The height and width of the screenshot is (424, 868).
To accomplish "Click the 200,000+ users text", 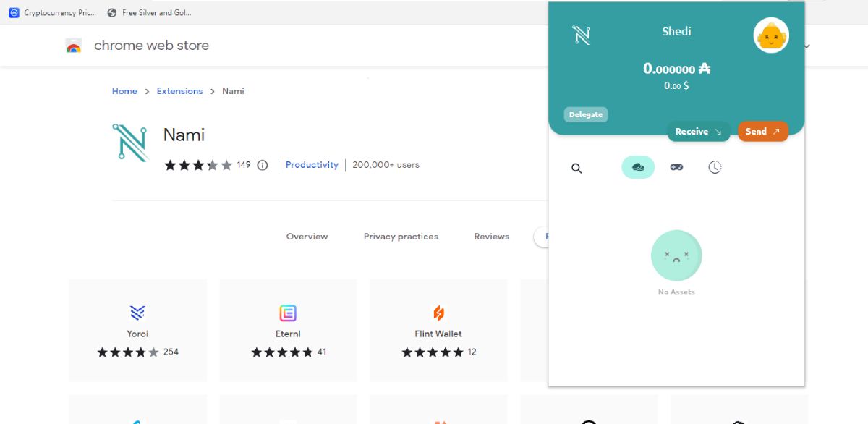I will (386, 165).
